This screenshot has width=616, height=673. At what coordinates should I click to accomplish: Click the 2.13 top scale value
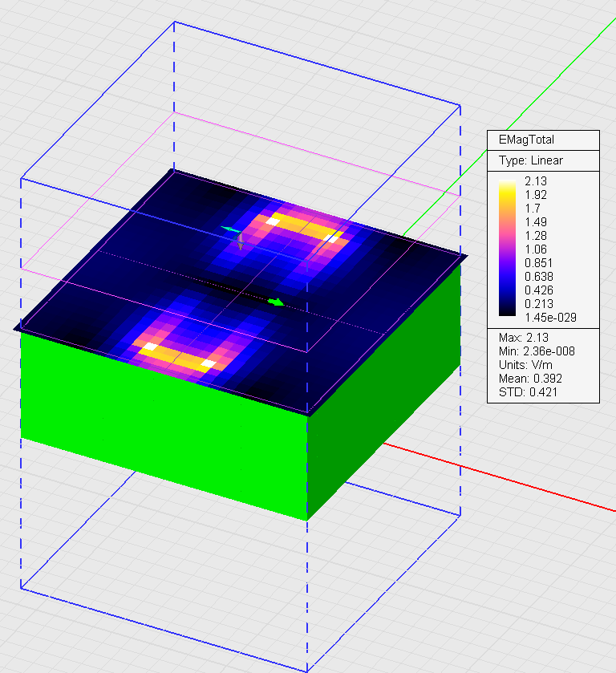(535, 181)
